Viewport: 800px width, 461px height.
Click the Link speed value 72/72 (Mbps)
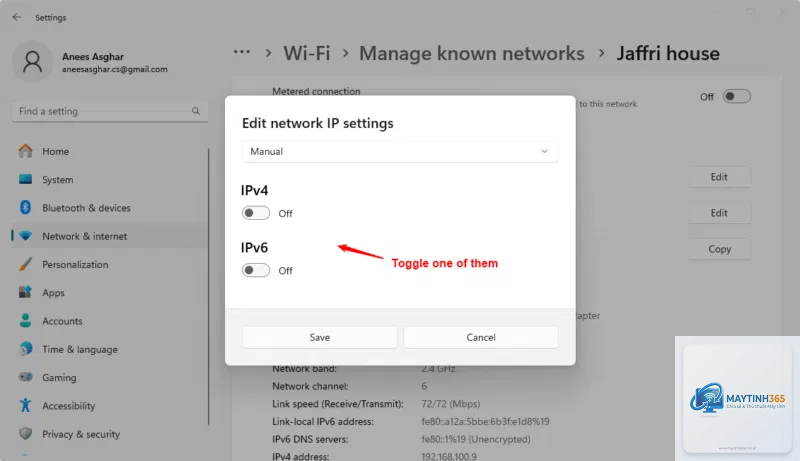(451, 403)
